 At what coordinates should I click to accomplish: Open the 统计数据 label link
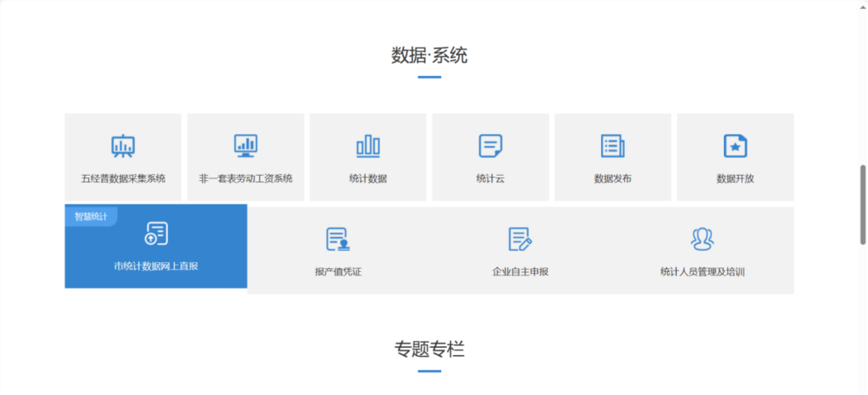click(368, 179)
